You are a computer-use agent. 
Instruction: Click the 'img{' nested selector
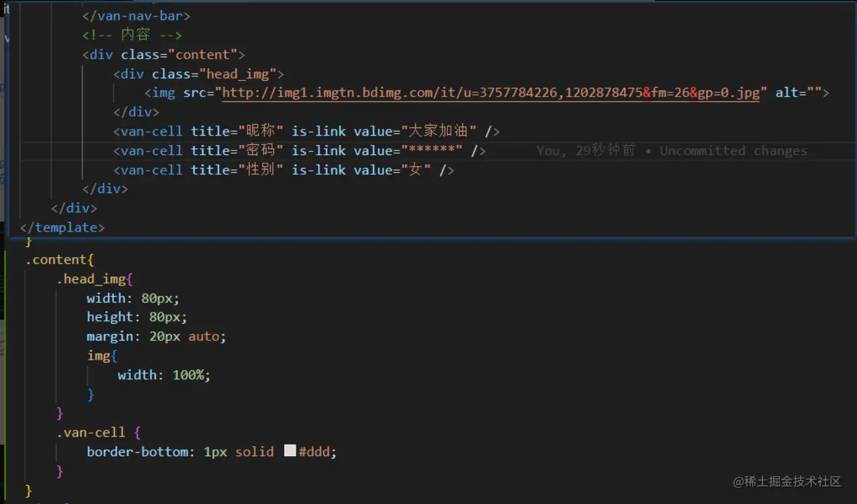tap(103, 356)
